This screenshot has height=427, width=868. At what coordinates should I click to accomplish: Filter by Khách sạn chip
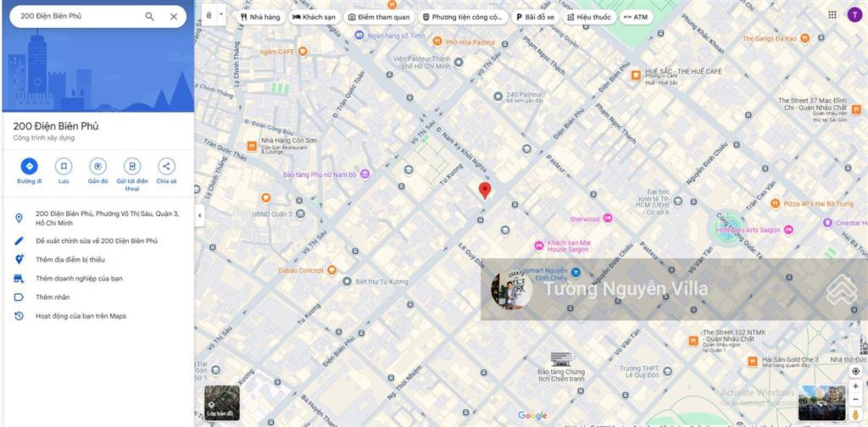[314, 17]
